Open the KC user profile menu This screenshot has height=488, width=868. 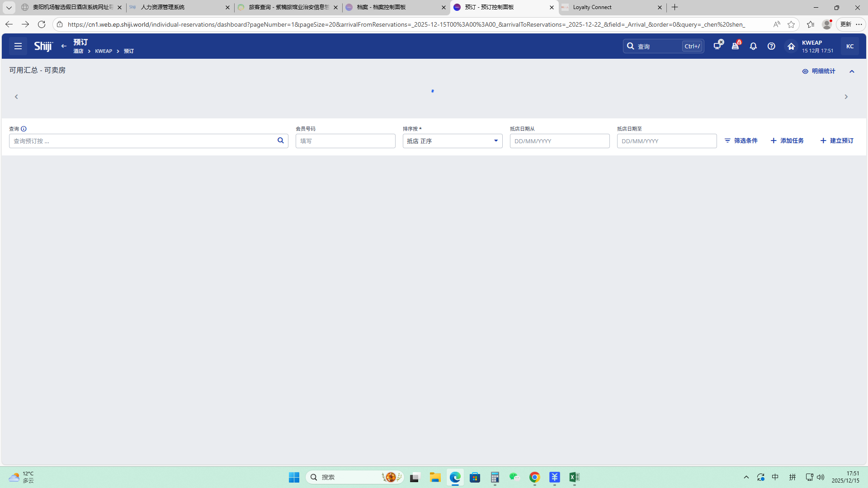[x=849, y=46]
